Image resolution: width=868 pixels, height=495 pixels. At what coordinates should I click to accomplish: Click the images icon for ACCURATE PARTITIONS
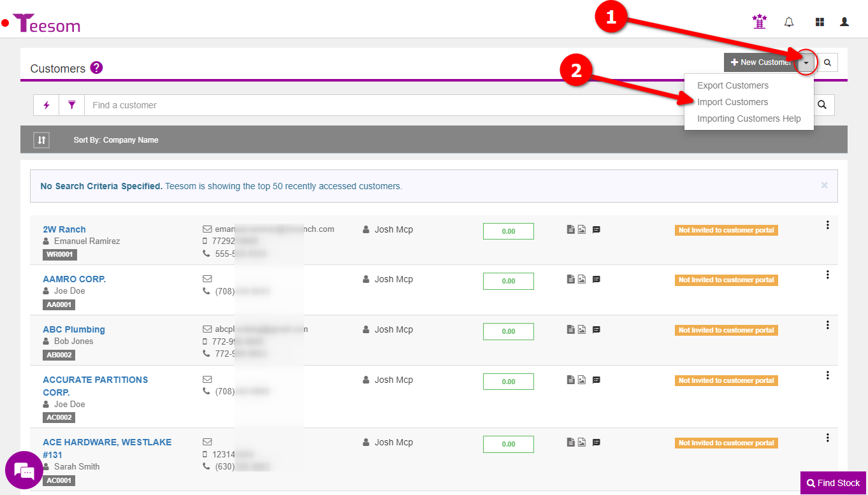[582, 380]
